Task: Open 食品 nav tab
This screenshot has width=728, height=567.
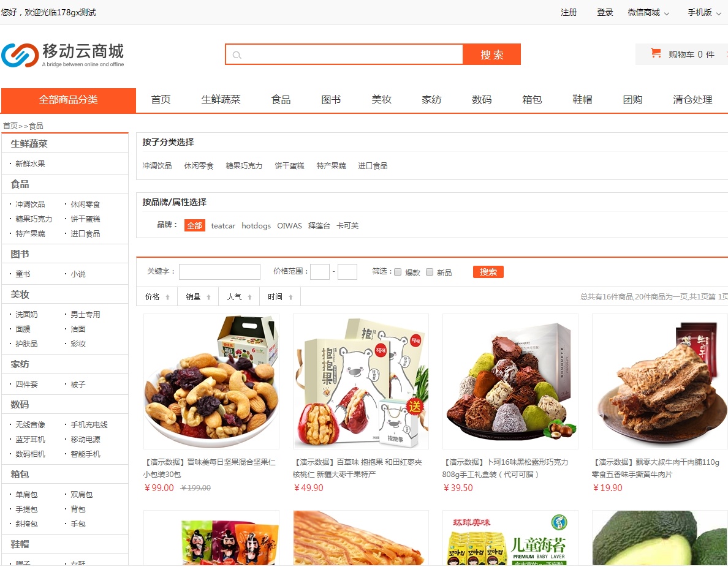Action: click(281, 100)
